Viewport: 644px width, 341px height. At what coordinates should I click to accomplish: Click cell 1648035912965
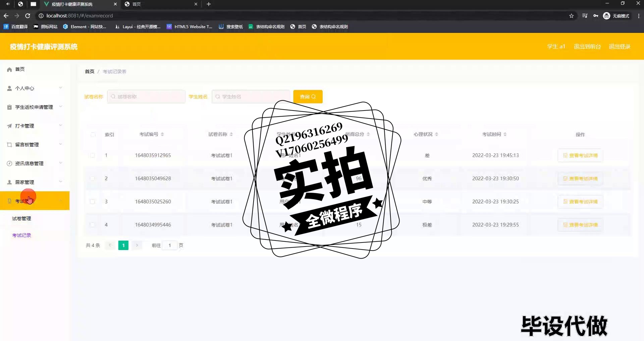[x=153, y=155]
